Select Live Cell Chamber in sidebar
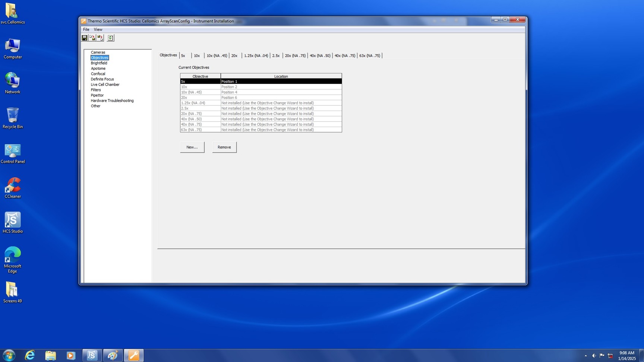 (105, 85)
